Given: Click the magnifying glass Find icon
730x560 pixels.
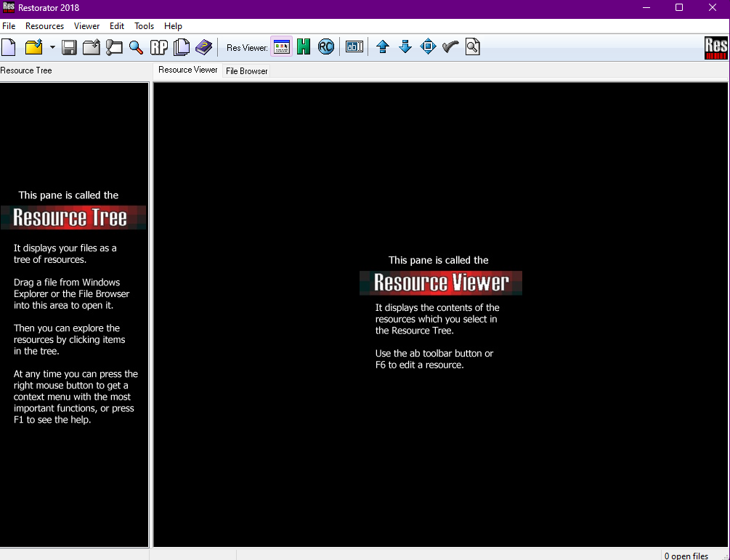Looking at the screenshot, I should tap(136, 47).
